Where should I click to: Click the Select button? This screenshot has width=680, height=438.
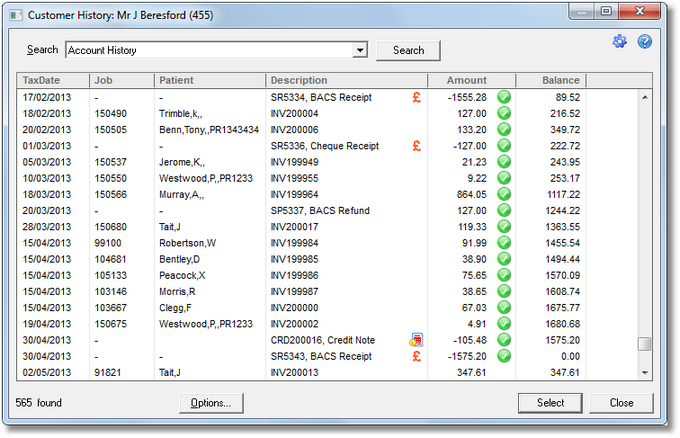coord(550,403)
